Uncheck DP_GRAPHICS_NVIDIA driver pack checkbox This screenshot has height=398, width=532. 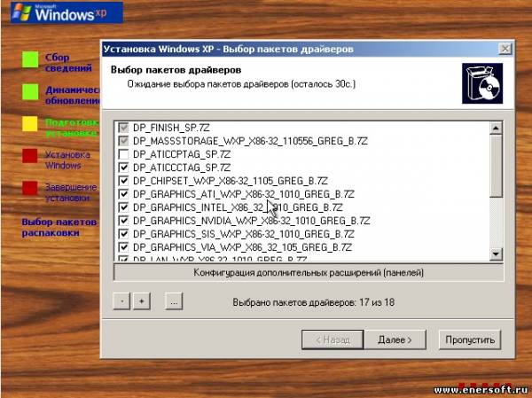point(123,221)
